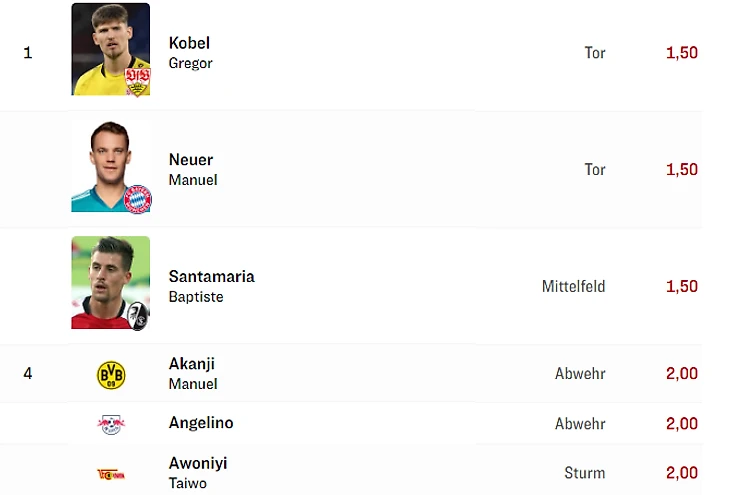Viewport: 730px width, 495px height.
Task: Click the rank number 4
Action: tap(28, 374)
